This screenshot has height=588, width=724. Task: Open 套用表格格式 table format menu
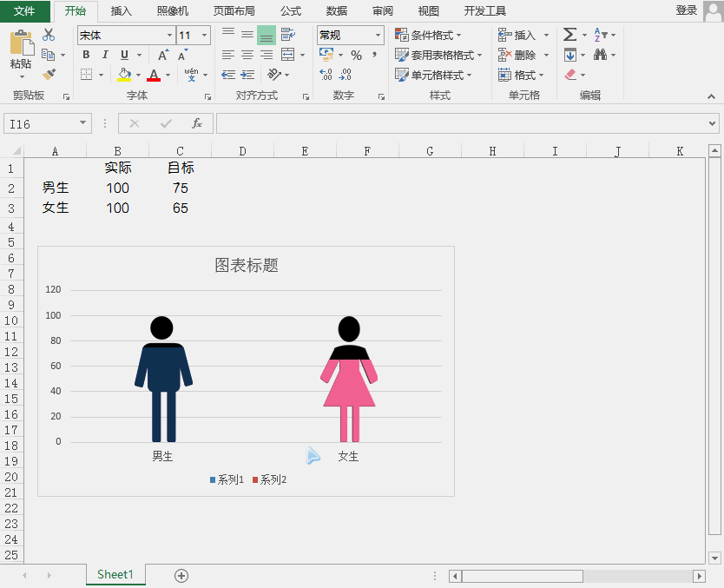click(x=438, y=55)
